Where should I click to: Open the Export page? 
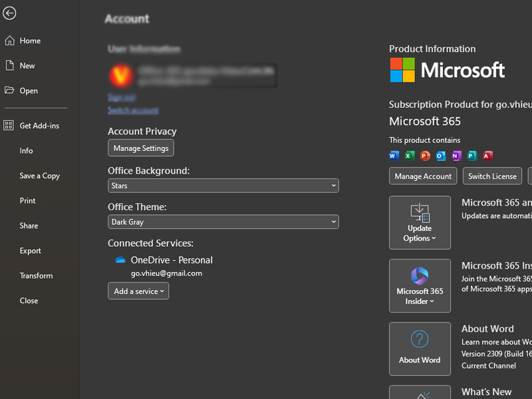click(30, 251)
